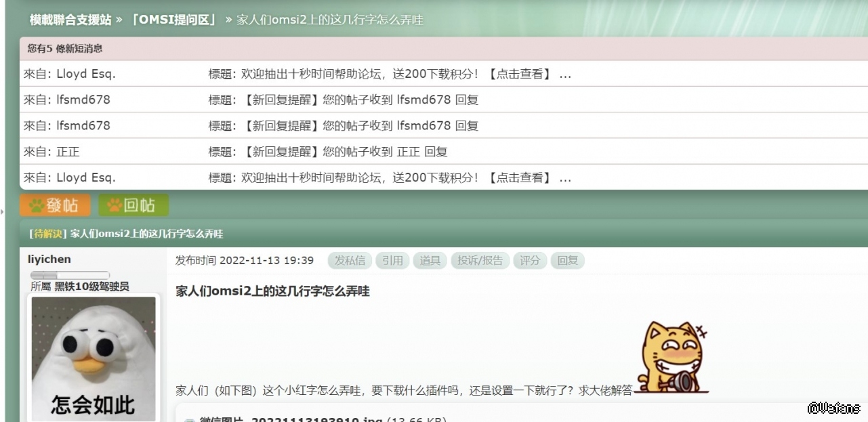Click the green 回帖 reply button
Viewport: 868px width, 422px height.
[x=133, y=205]
